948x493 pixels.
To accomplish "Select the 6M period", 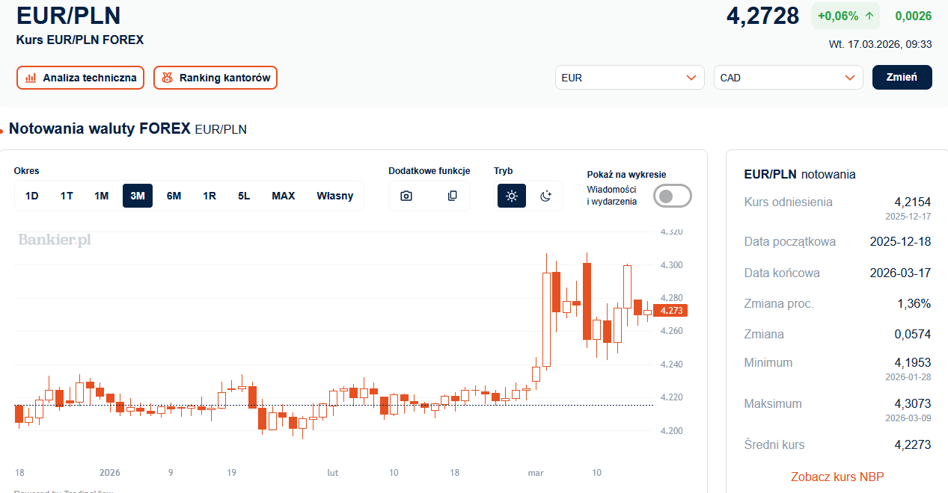I will point(174,196).
